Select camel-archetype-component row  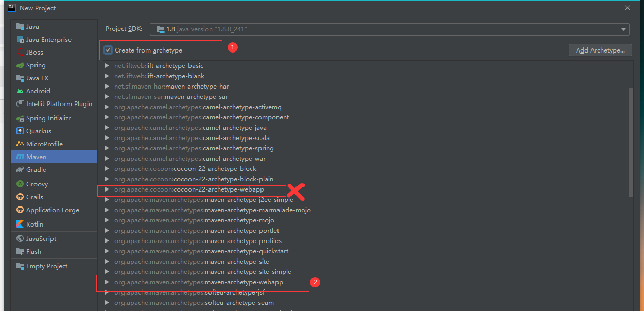point(364,117)
